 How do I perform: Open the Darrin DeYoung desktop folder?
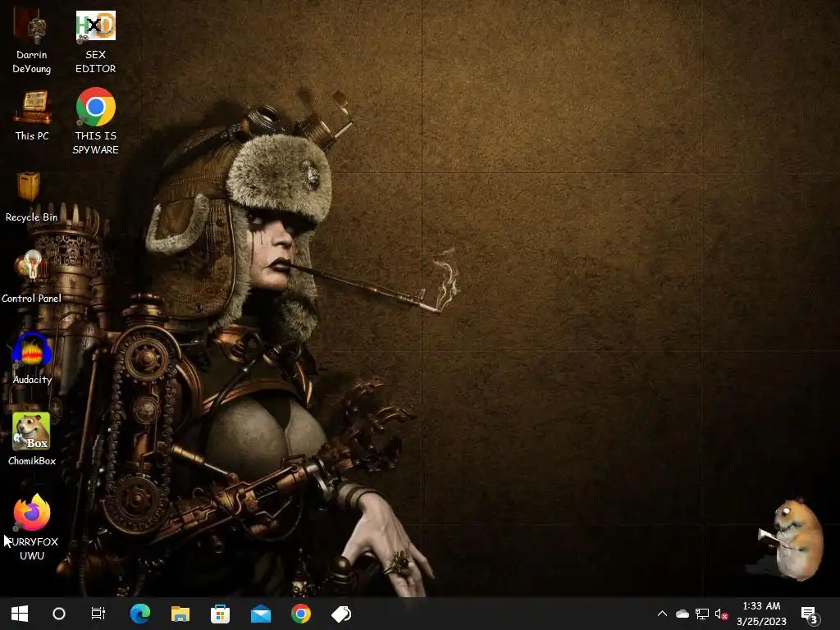coord(32,41)
